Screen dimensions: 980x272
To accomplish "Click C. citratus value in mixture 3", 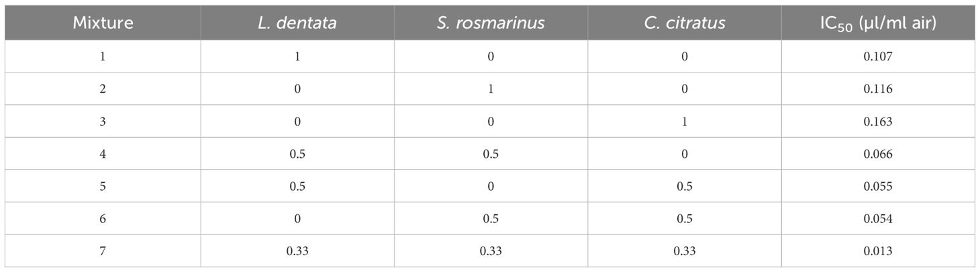I will point(684,122).
